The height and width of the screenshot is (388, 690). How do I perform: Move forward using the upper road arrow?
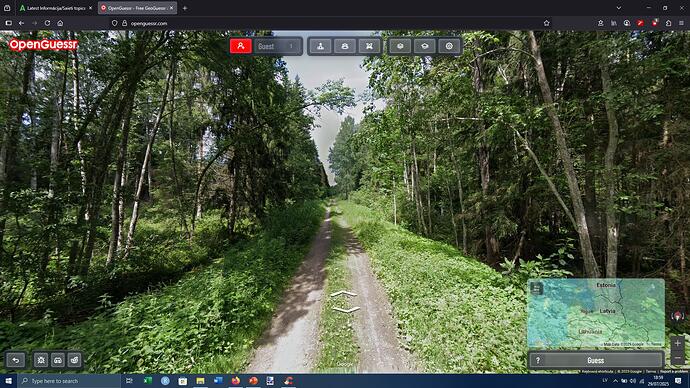344,293
